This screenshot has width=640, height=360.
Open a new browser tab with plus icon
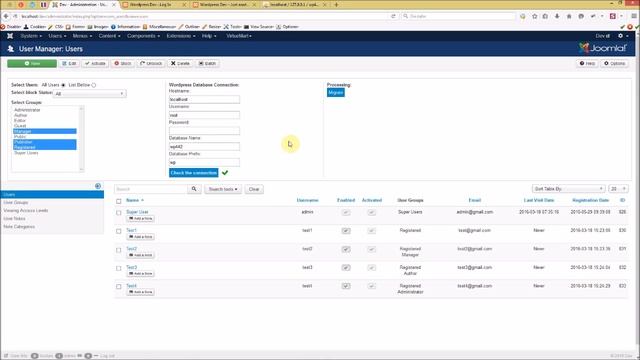336,4
